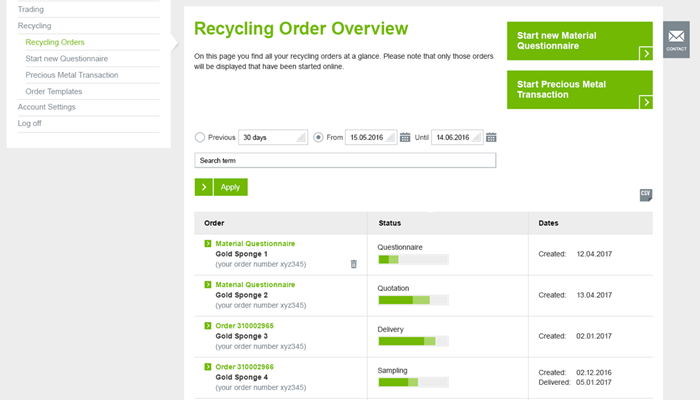This screenshot has height=400, width=700.
Task: Export orders with the CSV icon
Action: click(x=645, y=194)
